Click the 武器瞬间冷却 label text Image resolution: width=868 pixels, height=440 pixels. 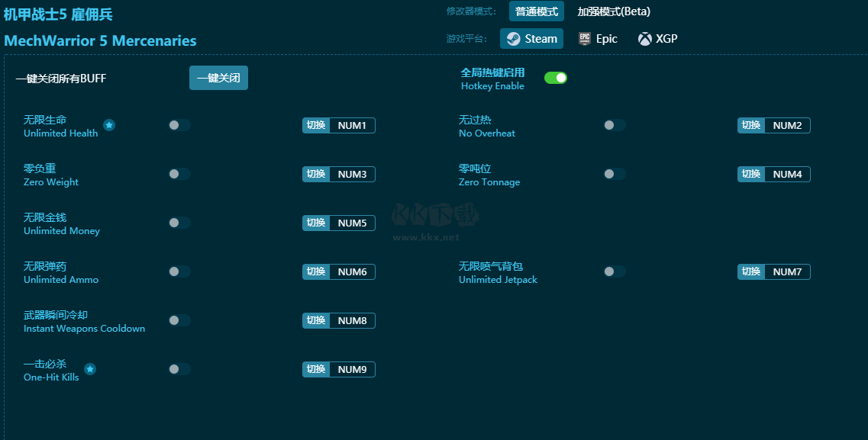pos(56,315)
